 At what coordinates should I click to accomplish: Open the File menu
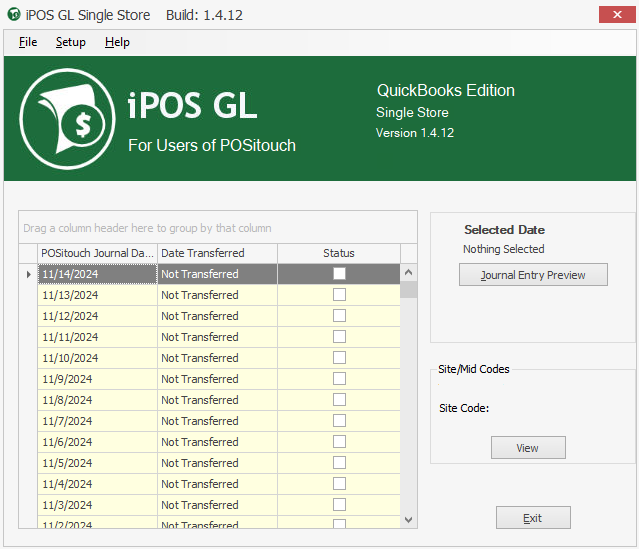click(28, 42)
